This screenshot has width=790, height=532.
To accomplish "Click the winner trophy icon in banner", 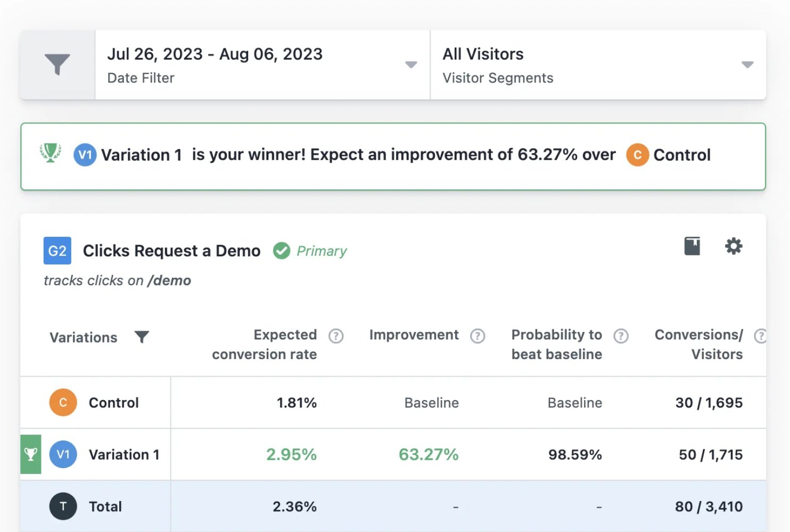I will point(51,153).
